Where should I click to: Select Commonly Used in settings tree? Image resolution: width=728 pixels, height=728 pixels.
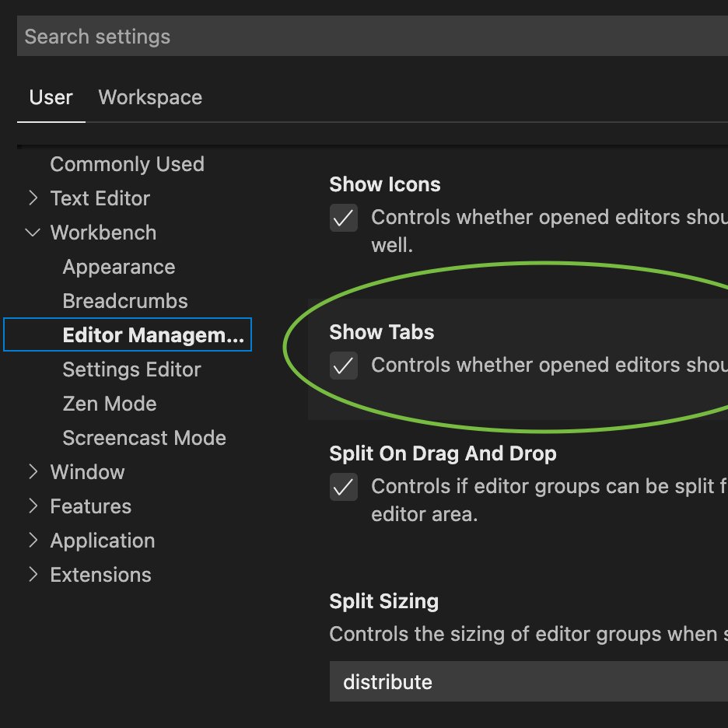pos(128,164)
